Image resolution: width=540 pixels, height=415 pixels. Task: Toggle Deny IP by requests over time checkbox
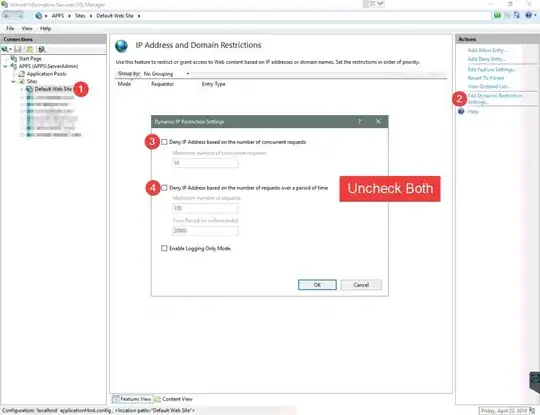(x=164, y=188)
